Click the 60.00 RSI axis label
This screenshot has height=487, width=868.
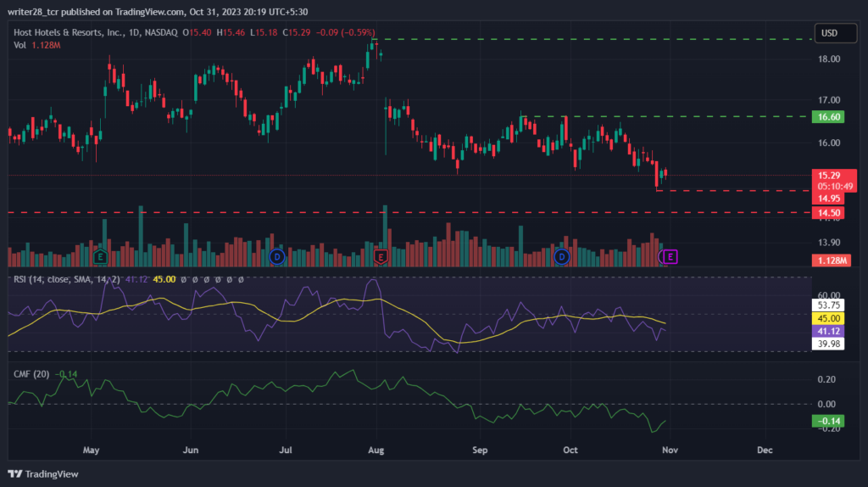(829, 295)
